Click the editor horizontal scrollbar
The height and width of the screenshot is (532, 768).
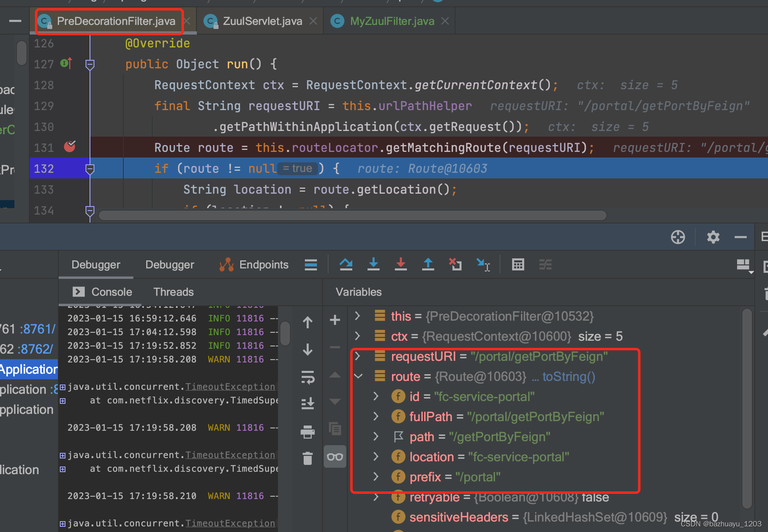click(352, 215)
